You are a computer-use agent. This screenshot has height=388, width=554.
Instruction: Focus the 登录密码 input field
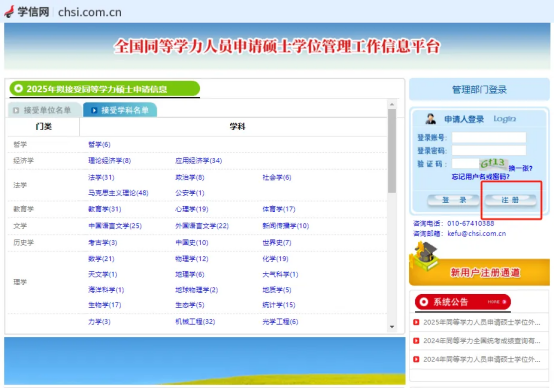(x=489, y=151)
